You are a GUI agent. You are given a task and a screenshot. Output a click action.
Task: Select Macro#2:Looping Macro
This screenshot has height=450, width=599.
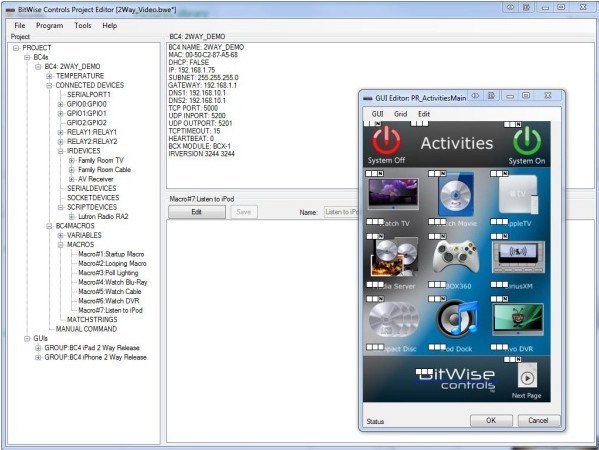click(x=112, y=264)
